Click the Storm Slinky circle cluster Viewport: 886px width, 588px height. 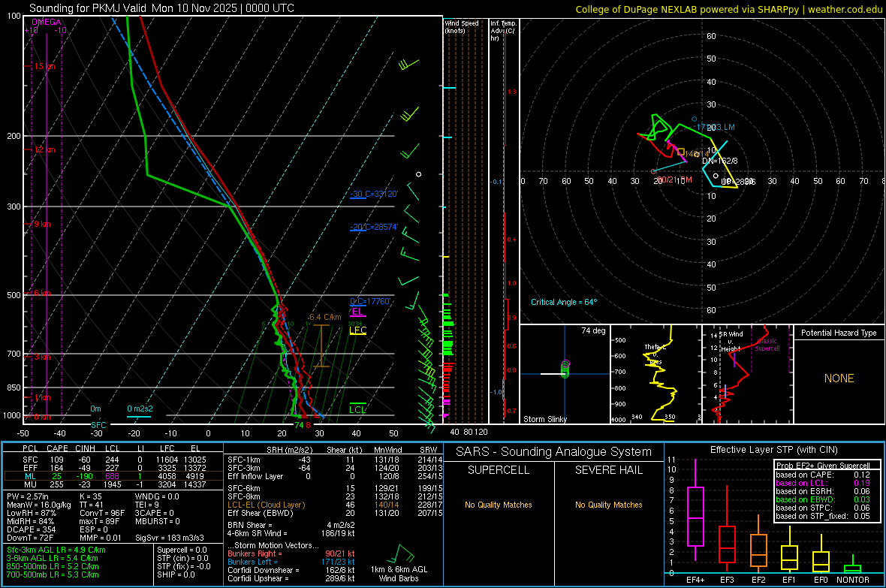tap(565, 369)
